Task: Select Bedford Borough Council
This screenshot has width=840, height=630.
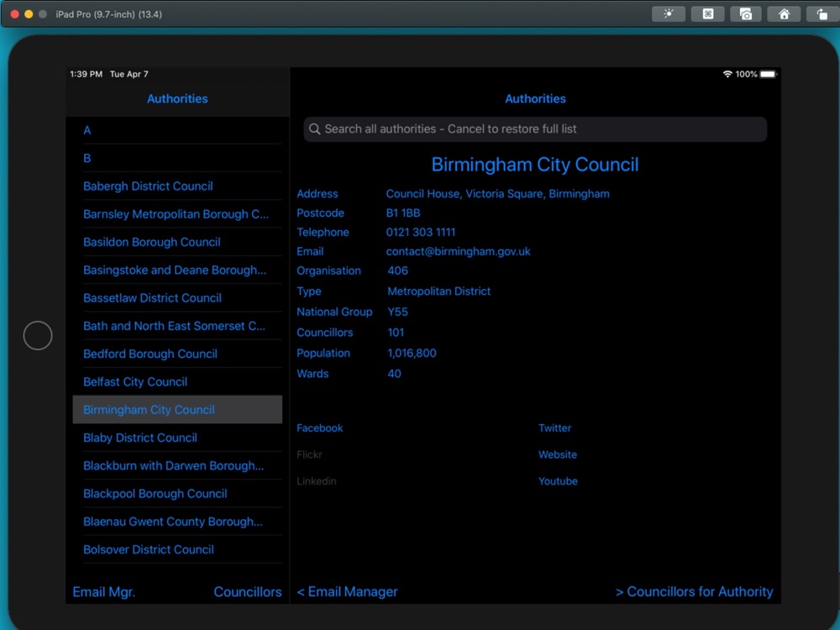Action: coord(177,354)
